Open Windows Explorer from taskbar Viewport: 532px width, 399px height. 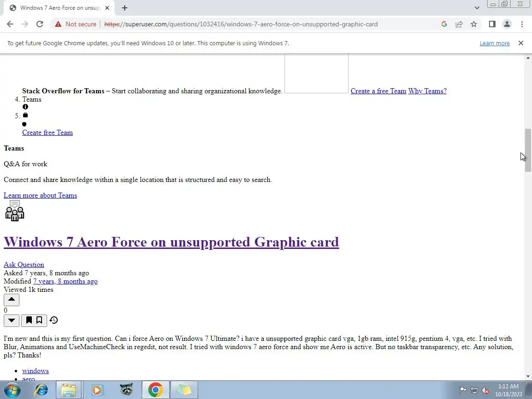point(68,390)
